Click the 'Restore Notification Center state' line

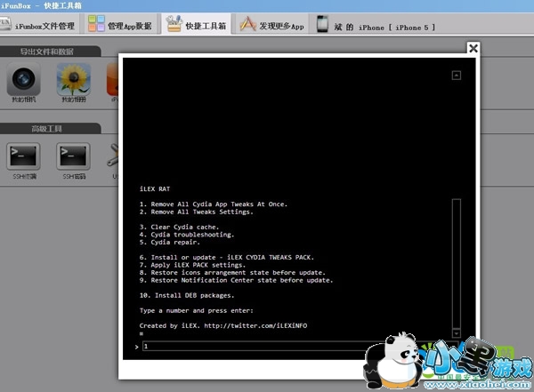pyautogui.click(x=236, y=280)
